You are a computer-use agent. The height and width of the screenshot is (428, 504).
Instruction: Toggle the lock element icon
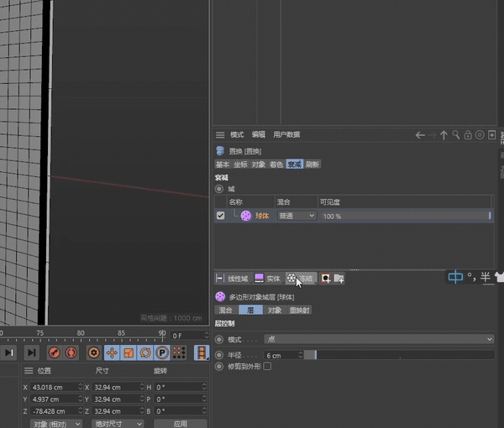468,135
